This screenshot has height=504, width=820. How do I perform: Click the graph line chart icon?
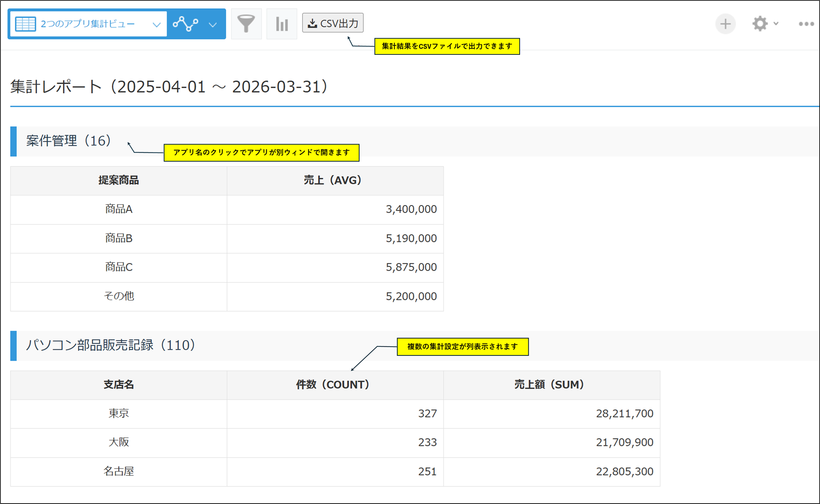point(186,24)
